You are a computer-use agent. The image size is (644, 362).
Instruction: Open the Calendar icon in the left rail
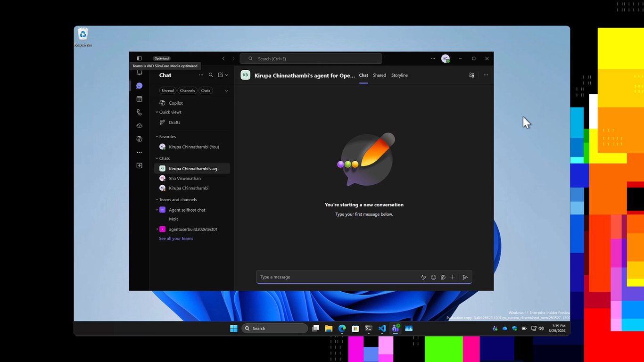point(139,99)
